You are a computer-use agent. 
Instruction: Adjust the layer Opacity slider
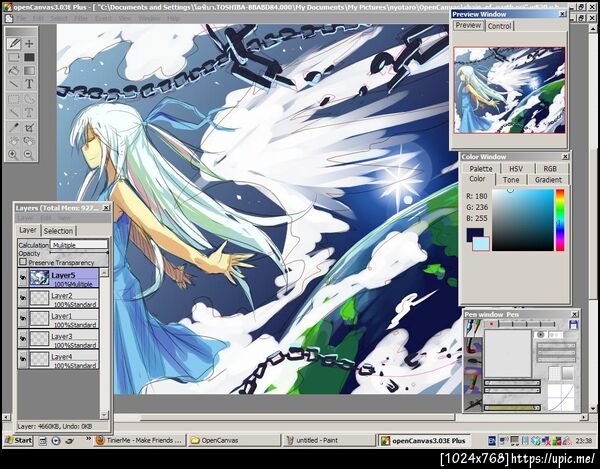point(79,253)
